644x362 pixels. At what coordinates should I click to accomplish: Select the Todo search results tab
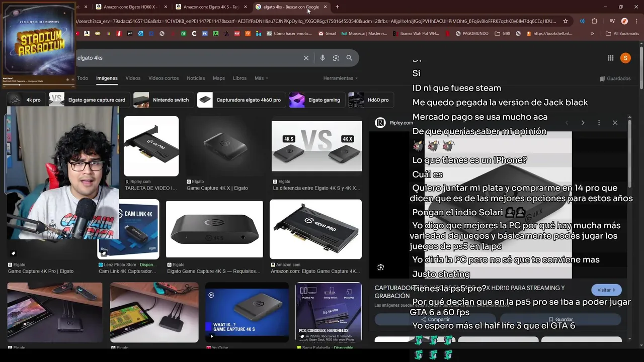coord(83,78)
